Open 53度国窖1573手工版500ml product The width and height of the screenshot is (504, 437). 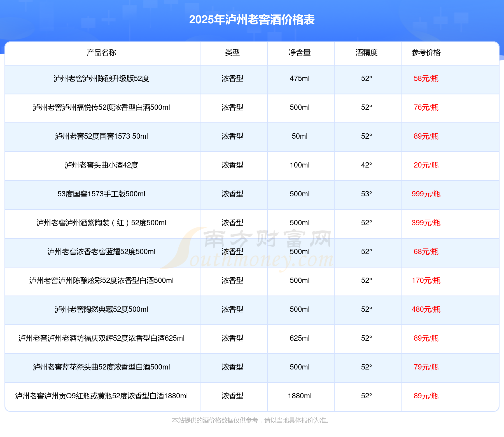coord(101,194)
